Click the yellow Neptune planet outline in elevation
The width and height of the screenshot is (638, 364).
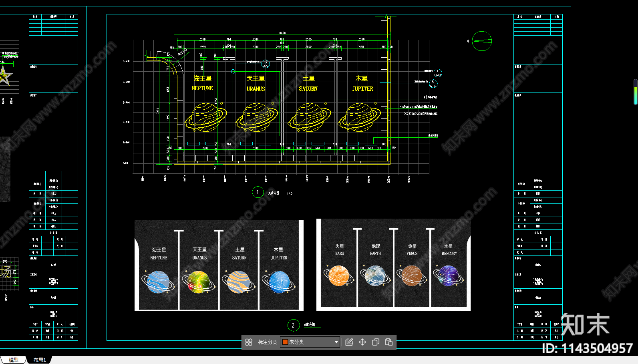pyautogui.click(x=205, y=117)
